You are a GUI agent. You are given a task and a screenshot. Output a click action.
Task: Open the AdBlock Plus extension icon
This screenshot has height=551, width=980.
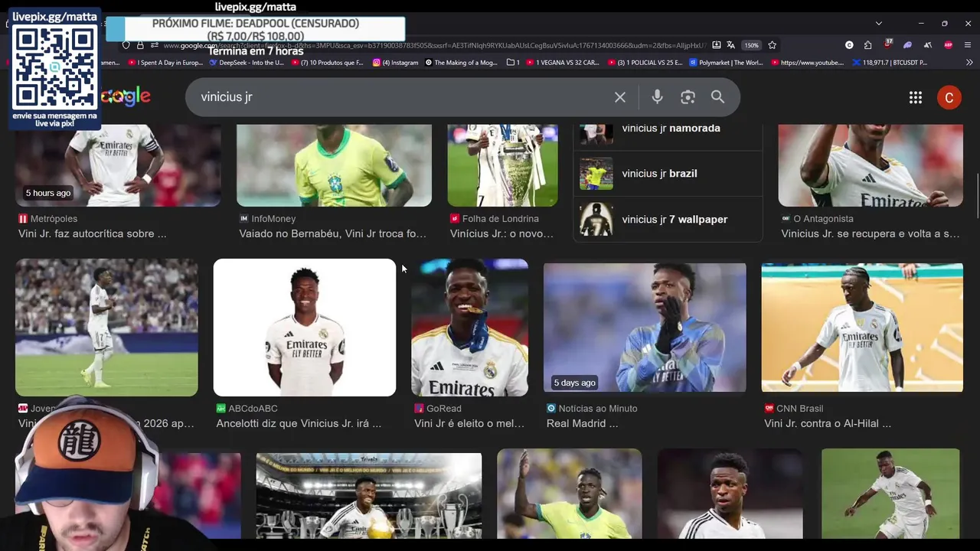pyautogui.click(x=948, y=45)
